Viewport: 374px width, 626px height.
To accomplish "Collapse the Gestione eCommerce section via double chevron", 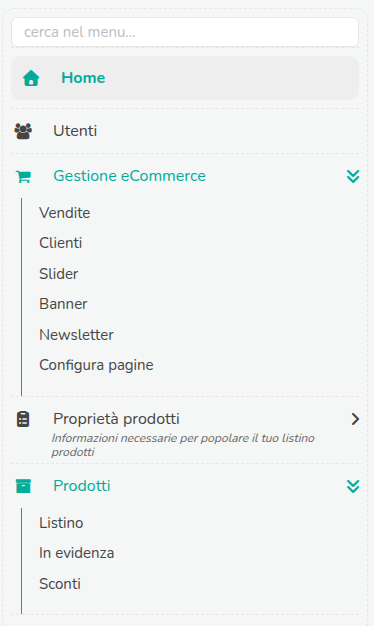I will point(353,176).
